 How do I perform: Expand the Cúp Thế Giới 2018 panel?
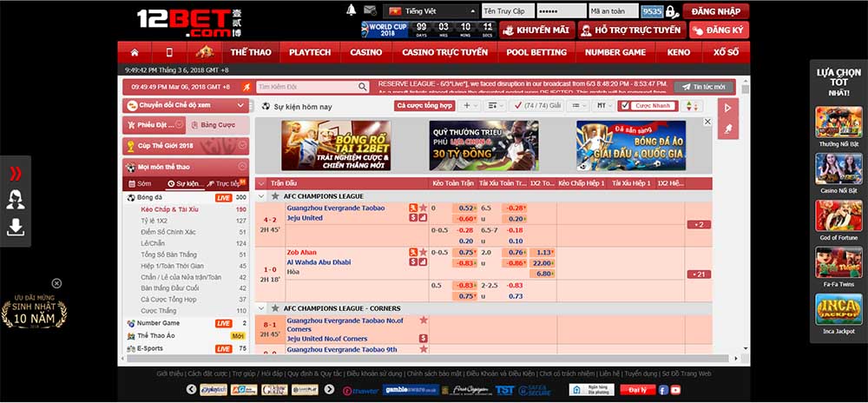tap(242, 146)
